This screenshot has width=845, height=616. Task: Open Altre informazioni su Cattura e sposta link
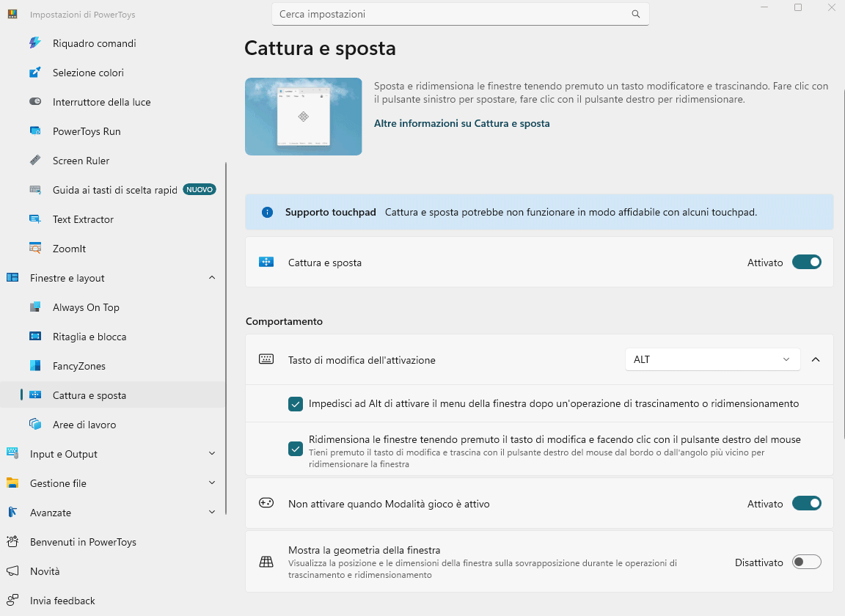point(462,123)
